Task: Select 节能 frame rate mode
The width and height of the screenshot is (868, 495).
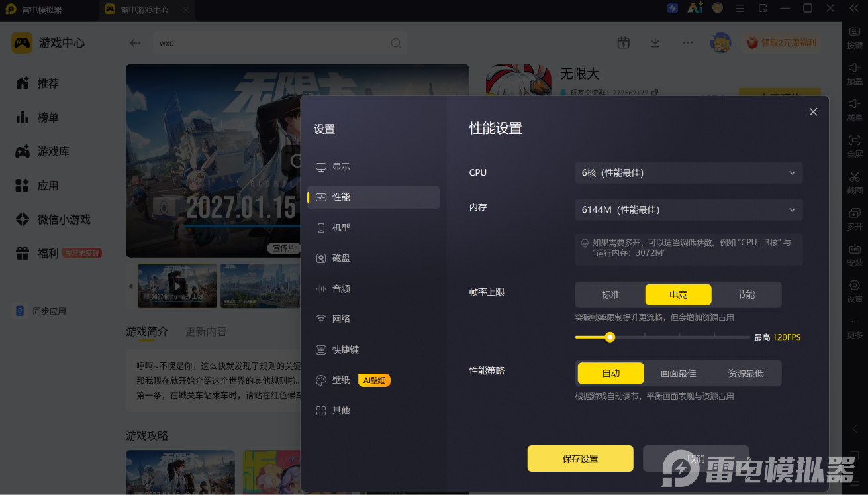Action: 746,294
